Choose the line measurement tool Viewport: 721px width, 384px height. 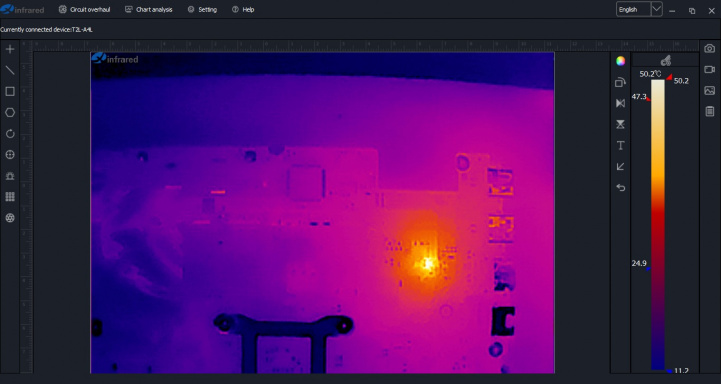point(10,70)
